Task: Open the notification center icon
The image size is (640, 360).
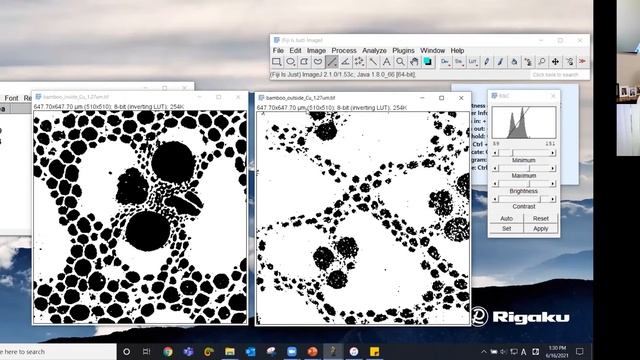Action: coord(580,351)
